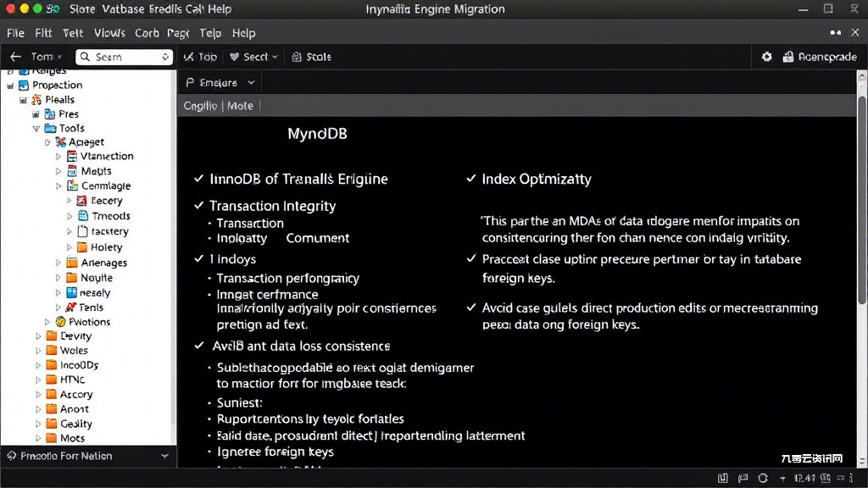Click the Acencprade button
Image resolution: width=868 pixels, height=488 pixels.
pyautogui.click(x=820, y=57)
